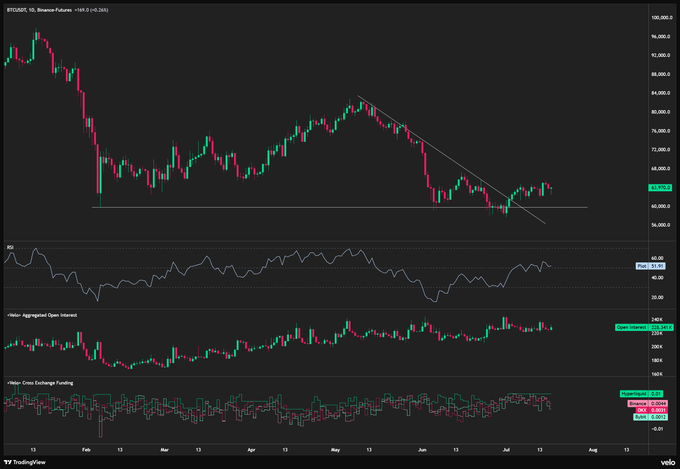Select the Velo Aggregated Open Interest label

point(42,315)
